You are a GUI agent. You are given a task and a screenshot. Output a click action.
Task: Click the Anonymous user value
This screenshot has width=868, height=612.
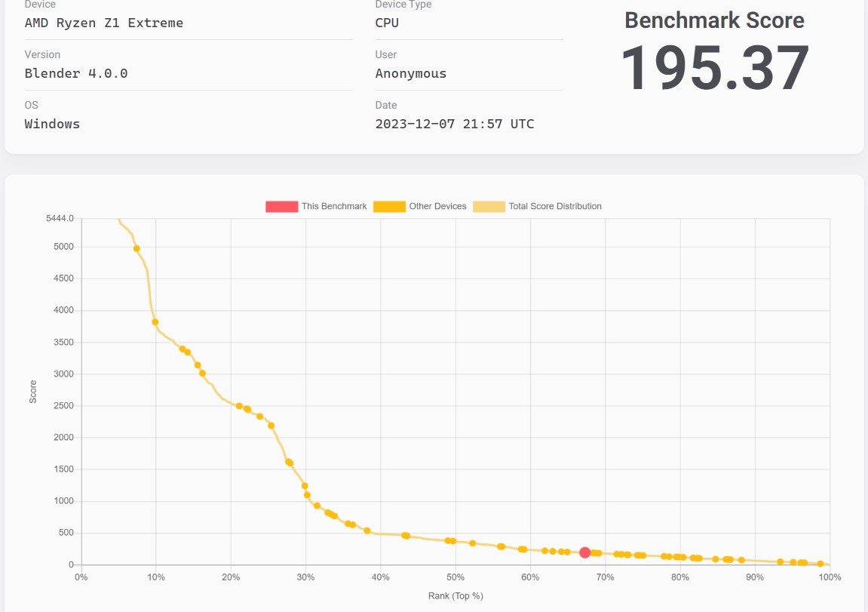[x=411, y=73]
